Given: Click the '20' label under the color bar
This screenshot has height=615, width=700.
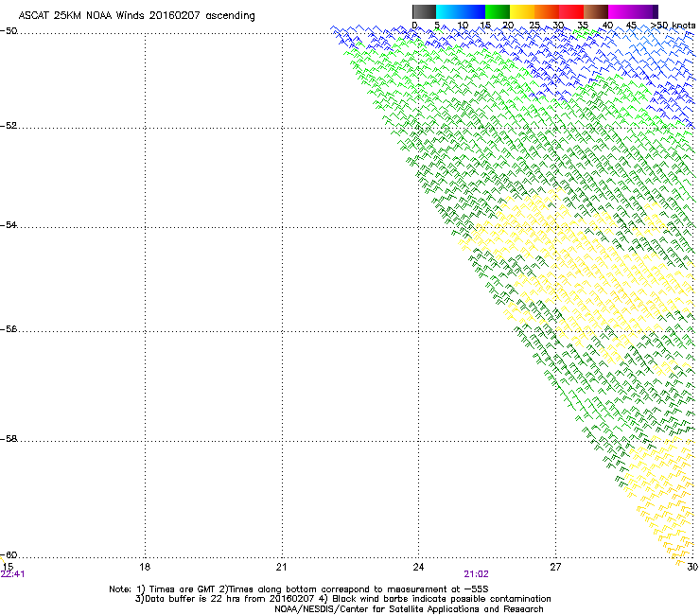Looking at the screenshot, I should click(508, 26).
